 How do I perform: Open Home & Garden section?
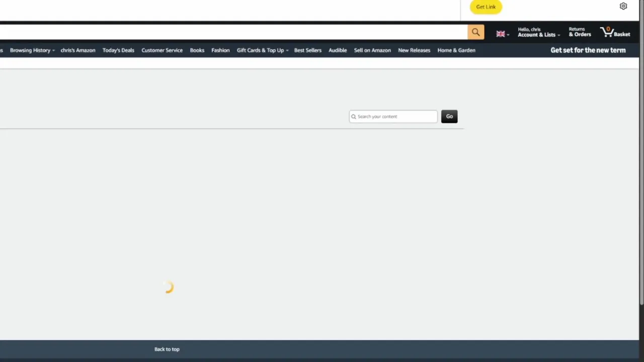coord(456,50)
